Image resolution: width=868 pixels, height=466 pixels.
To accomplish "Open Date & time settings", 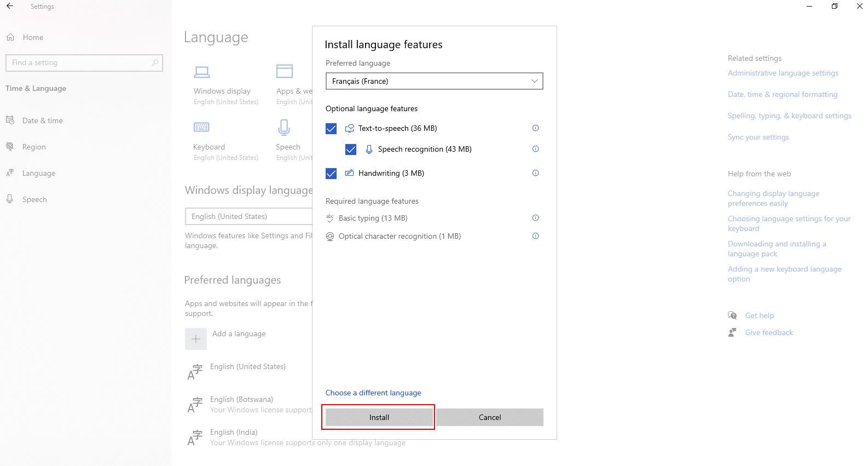I will (43, 120).
